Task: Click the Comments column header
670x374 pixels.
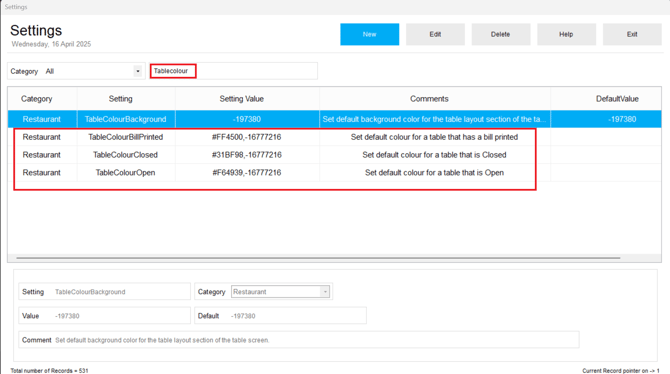Action: pos(429,99)
